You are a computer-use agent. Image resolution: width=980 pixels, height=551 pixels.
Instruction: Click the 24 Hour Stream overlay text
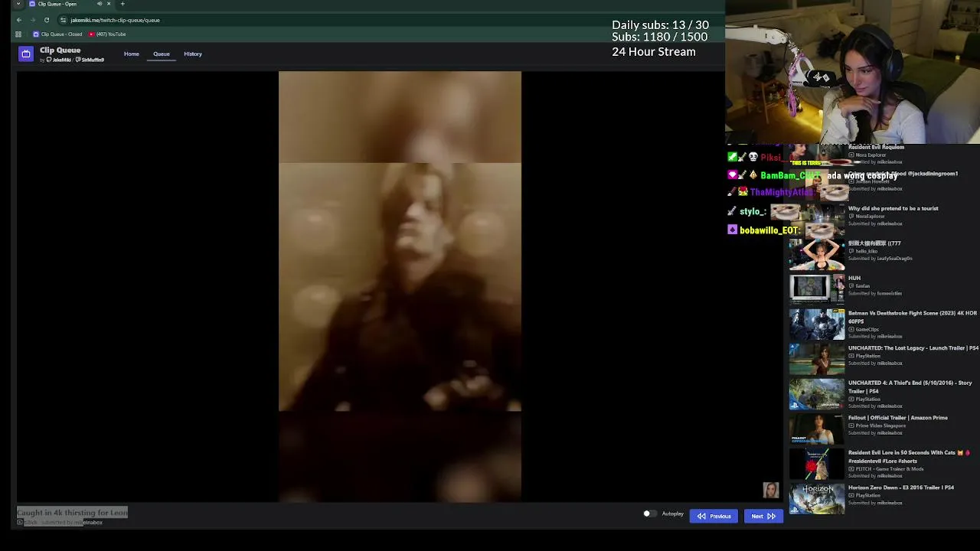click(654, 52)
